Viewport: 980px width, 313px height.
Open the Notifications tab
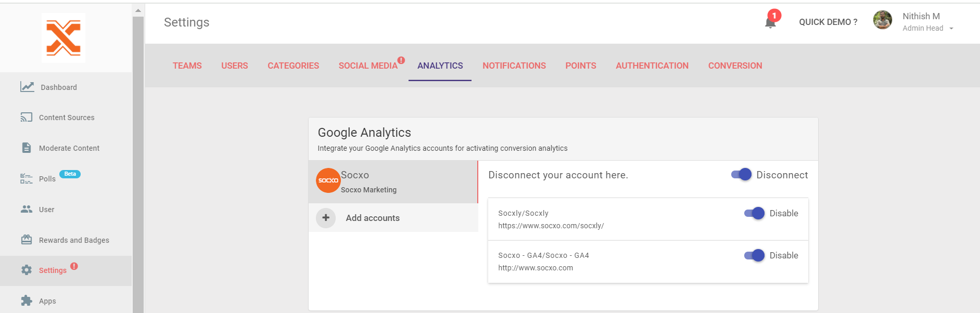point(514,66)
